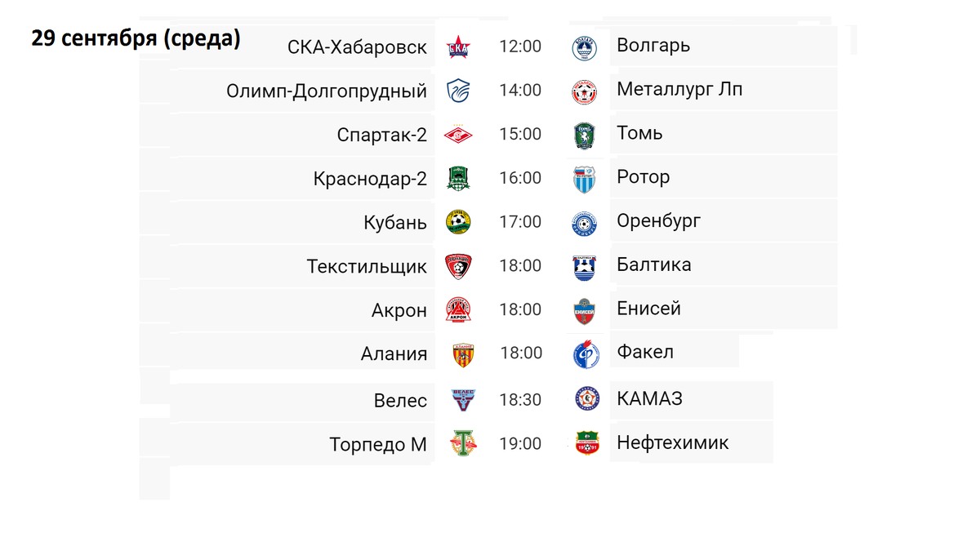Click the 18:30 kickoff time

520,399
